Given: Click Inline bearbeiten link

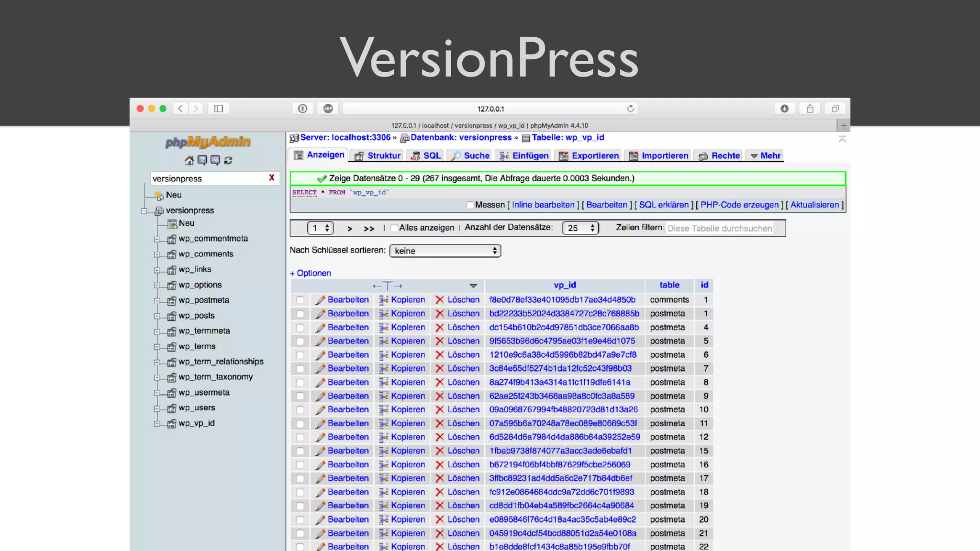Looking at the screenshot, I should [543, 205].
